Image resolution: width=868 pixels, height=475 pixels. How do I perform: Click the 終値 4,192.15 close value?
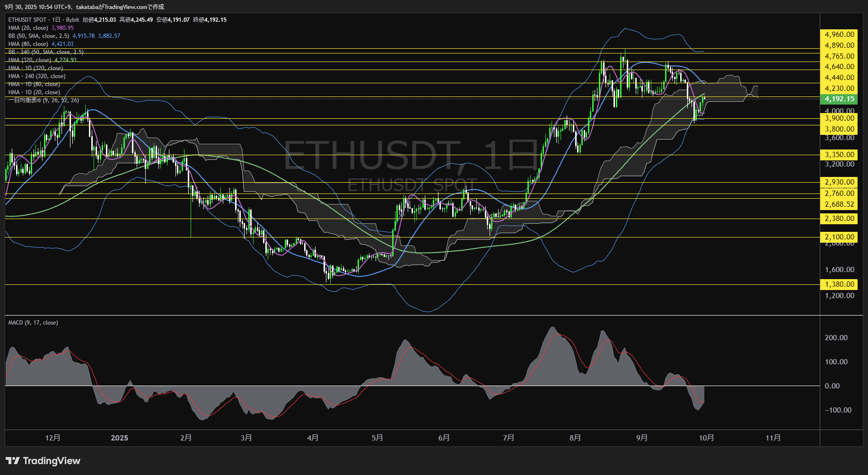pos(210,20)
